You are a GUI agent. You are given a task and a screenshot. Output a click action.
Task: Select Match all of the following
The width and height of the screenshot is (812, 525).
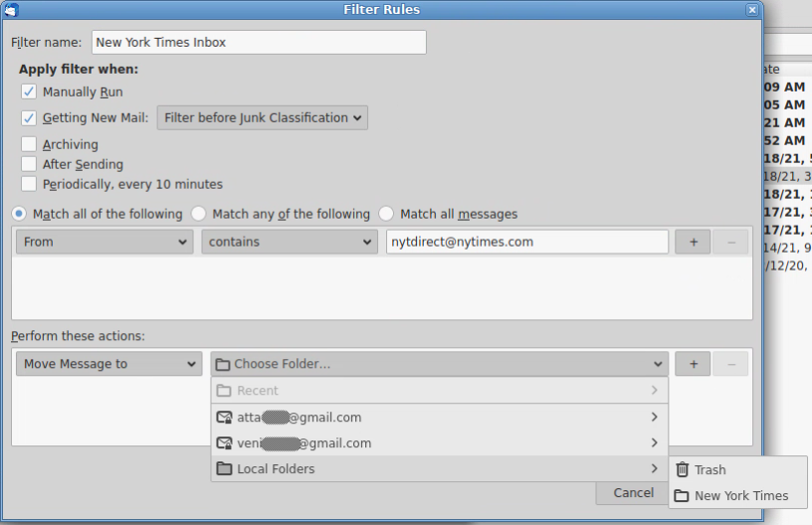click(x=19, y=214)
